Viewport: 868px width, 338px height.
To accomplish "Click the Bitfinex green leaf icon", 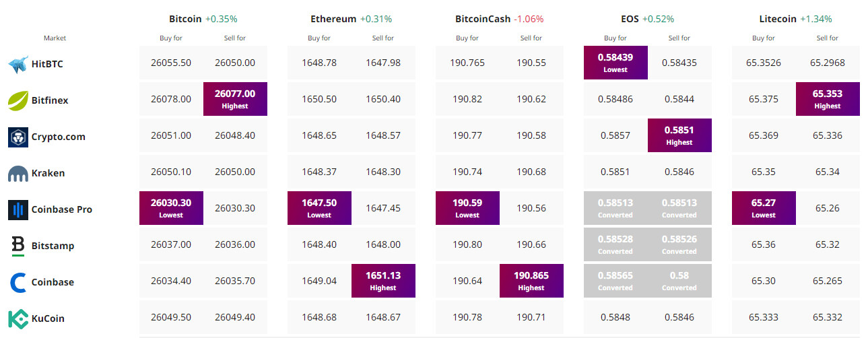I will tap(17, 101).
